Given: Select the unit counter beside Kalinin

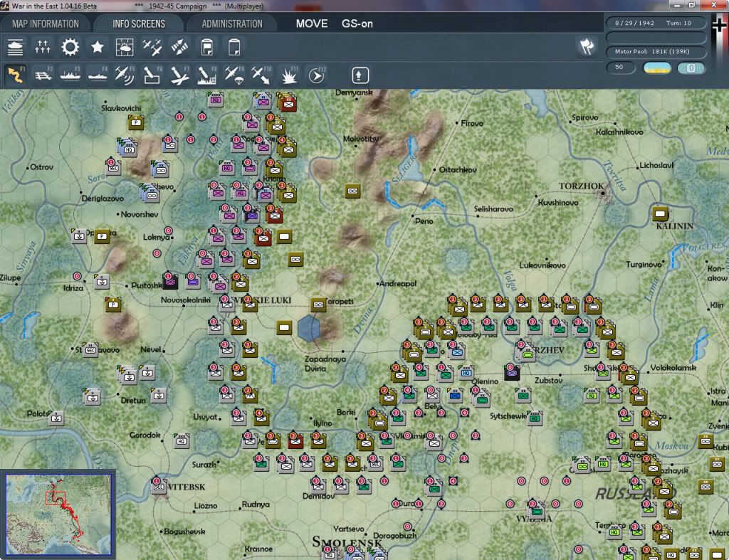Looking at the screenshot, I should [x=660, y=213].
